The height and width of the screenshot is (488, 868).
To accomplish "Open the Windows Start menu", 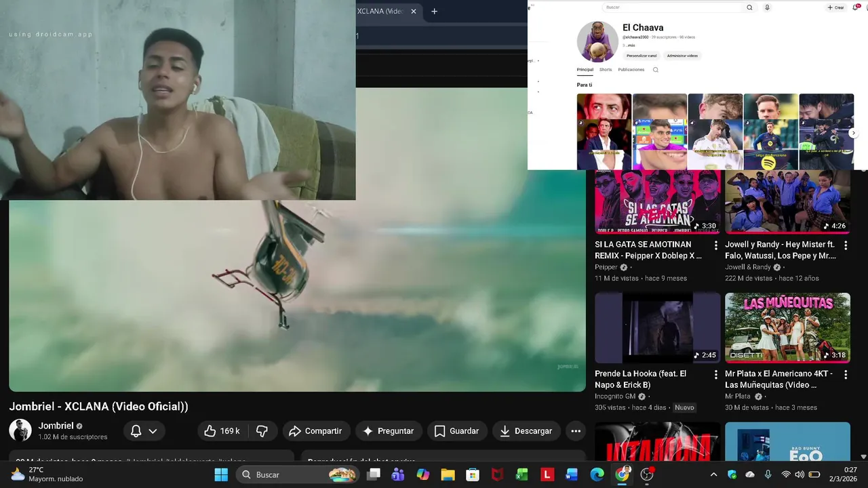I will pyautogui.click(x=221, y=474).
